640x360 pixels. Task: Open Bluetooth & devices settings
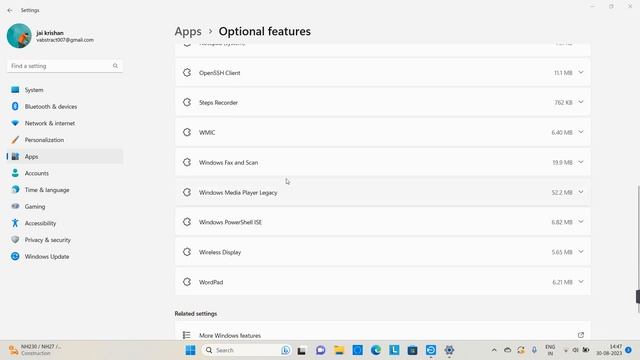pos(65,107)
